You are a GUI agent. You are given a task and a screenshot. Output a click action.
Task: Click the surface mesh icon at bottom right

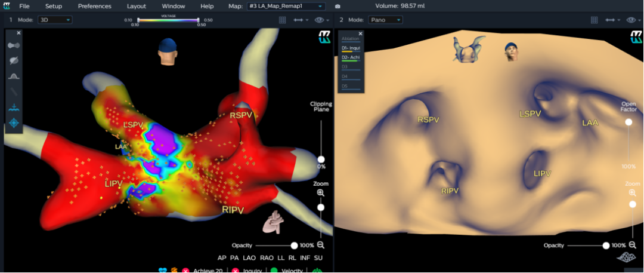point(625,257)
